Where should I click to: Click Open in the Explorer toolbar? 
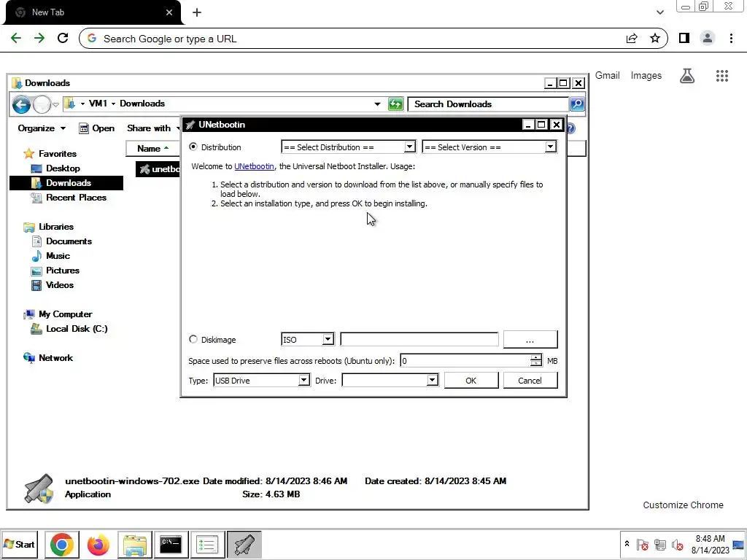coord(97,128)
